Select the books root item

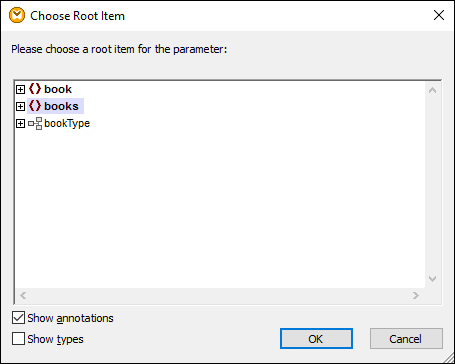[x=61, y=106]
